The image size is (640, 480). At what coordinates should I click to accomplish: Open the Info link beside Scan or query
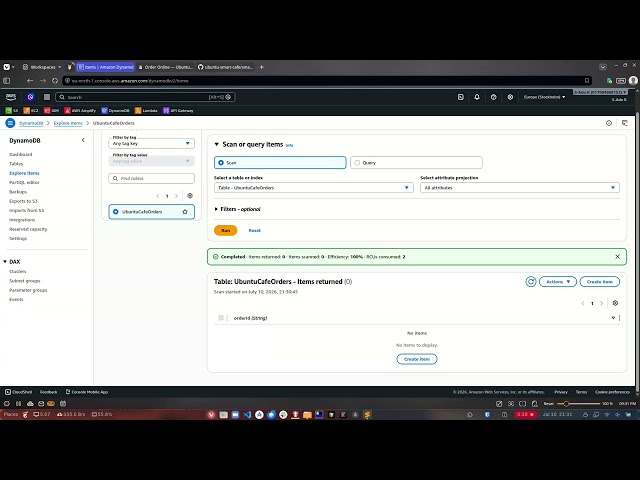coord(289,145)
